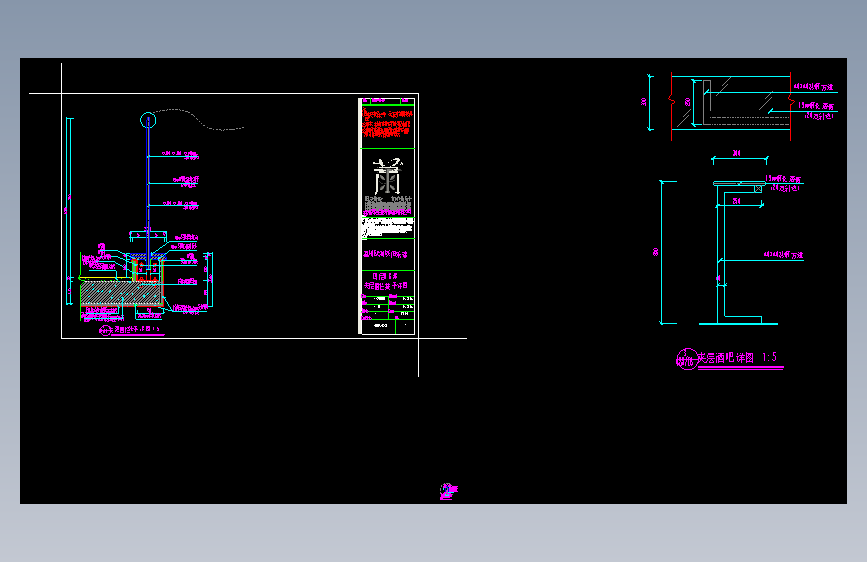Pick the magenta project name line in the title block
The width and height of the screenshot is (867, 562).
(x=385, y=254)
